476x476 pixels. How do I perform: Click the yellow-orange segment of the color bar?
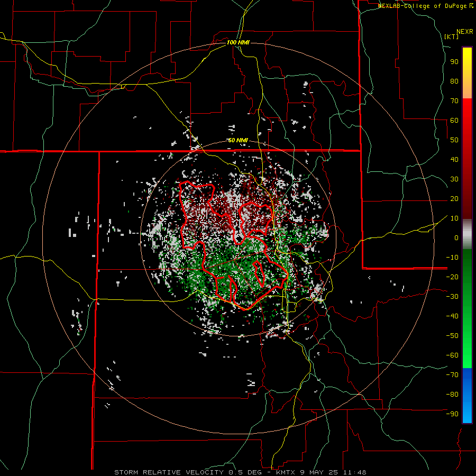(x=467, y=73)
